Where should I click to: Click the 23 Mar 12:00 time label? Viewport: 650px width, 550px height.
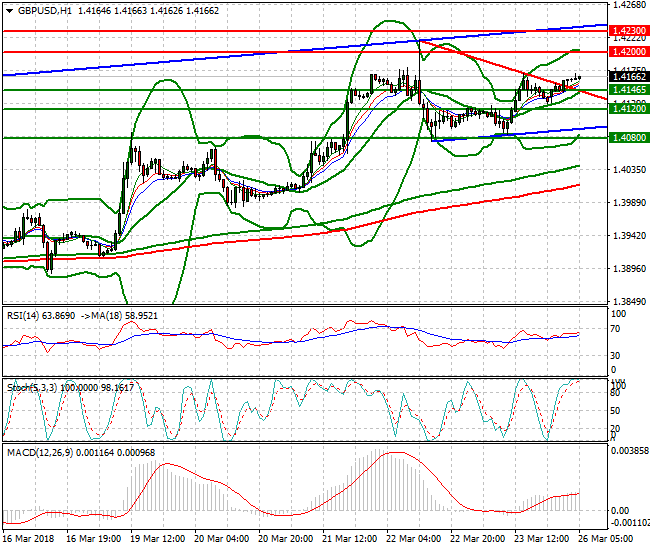click(541, 539)
